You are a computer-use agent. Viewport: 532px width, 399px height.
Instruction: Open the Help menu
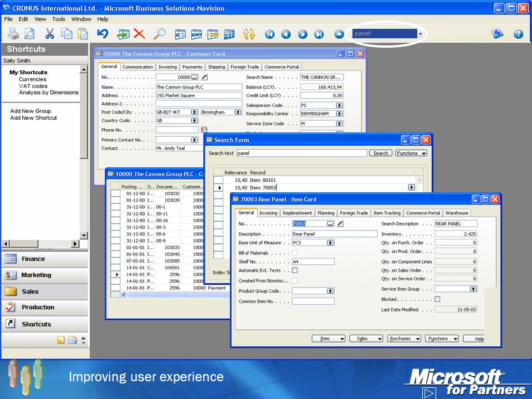103,19
